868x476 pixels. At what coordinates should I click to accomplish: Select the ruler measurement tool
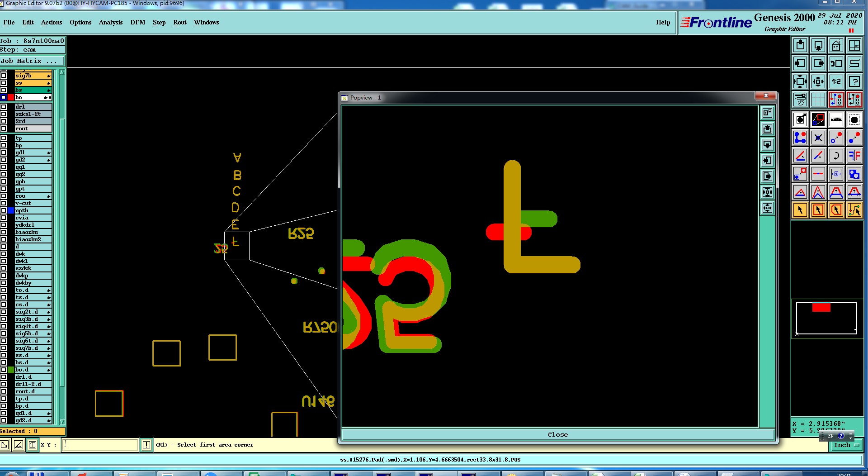(836, 119)
